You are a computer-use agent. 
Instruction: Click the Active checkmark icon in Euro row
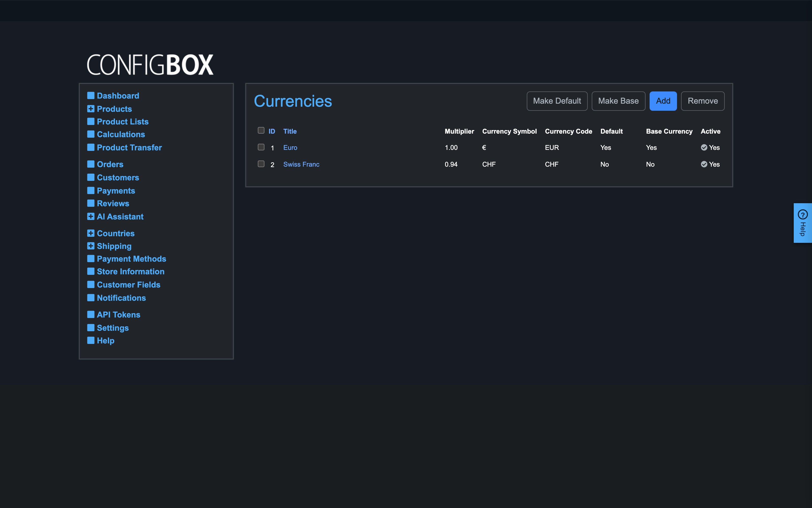click(704, 148)
